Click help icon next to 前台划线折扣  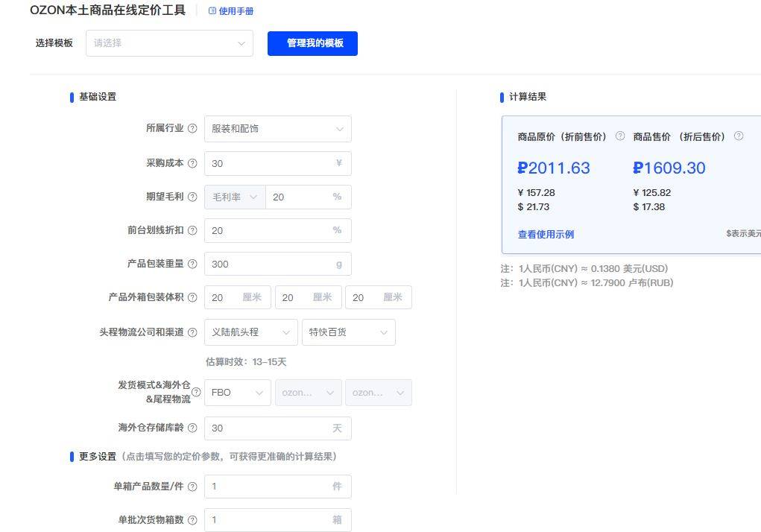point(192,230)
